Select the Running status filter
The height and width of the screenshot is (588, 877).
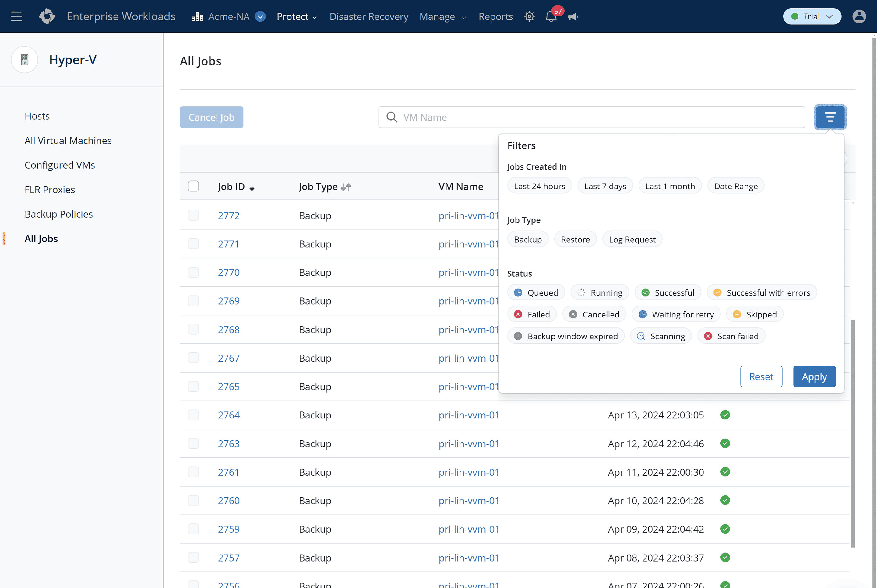coord(600,292)
